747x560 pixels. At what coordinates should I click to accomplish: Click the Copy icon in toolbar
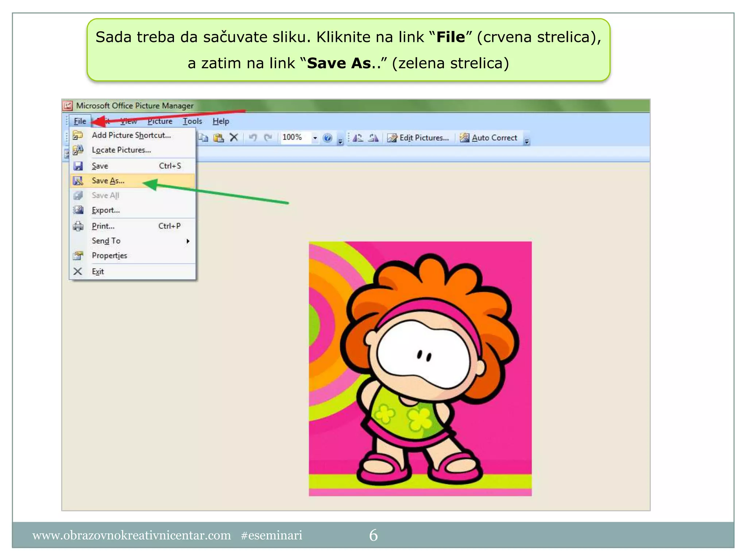(204, 138)
